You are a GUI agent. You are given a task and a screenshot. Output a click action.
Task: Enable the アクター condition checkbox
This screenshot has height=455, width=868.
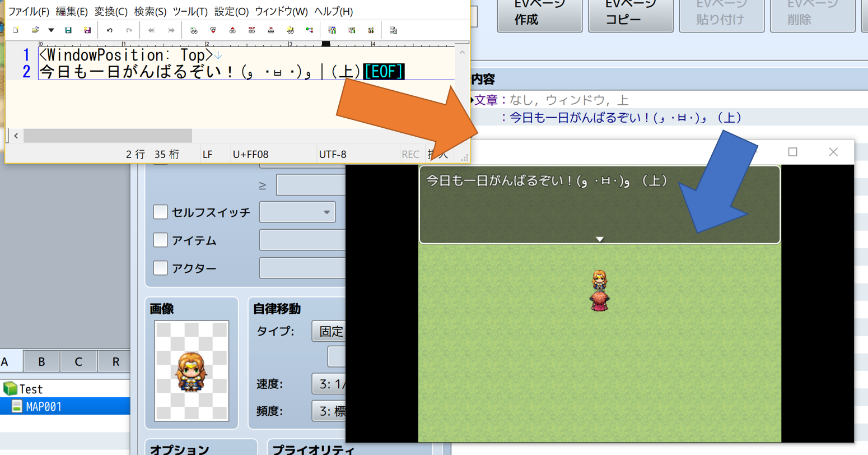(x=160, y=268)
